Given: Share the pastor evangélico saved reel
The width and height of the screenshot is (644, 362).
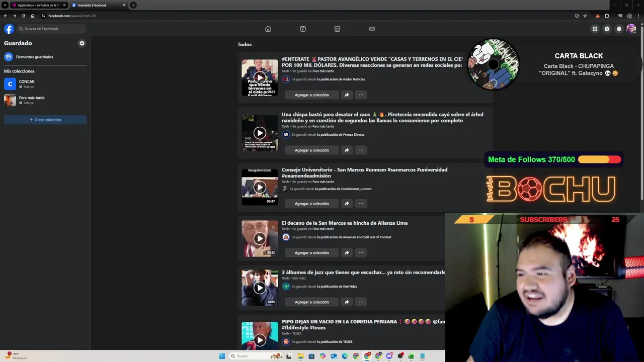Looking at the screenshot, I should pos(347,95).
